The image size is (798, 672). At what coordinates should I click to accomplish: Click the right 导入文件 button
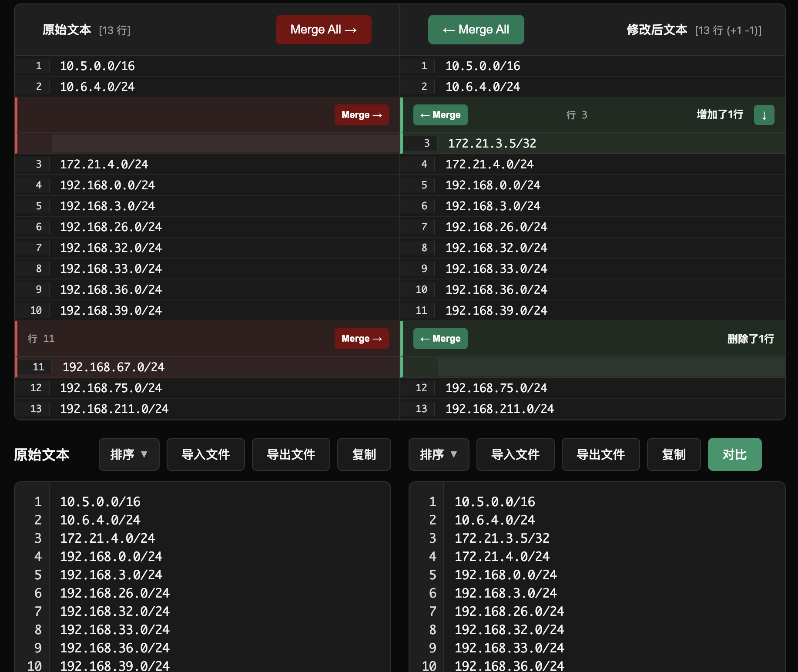pos(516,454)
